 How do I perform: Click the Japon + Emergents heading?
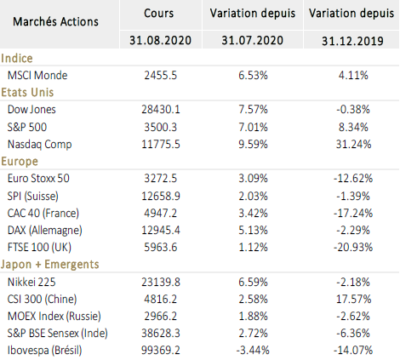pos(50,264)
